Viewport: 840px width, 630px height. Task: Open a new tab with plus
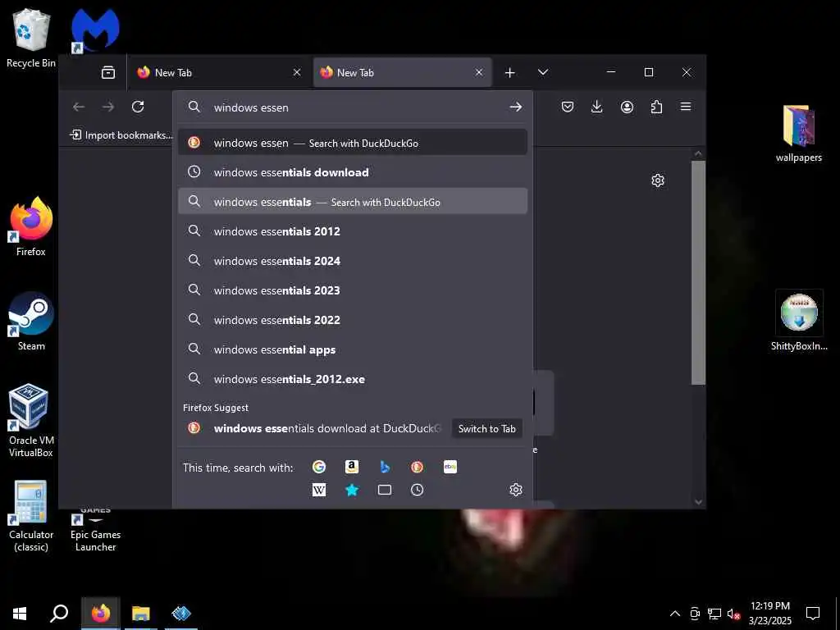[510, 72]
